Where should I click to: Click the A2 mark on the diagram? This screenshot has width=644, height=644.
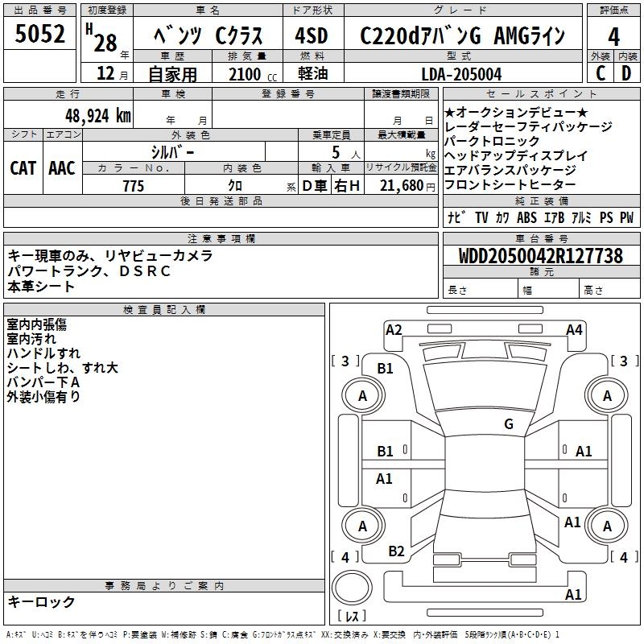(x=394, y=330)
